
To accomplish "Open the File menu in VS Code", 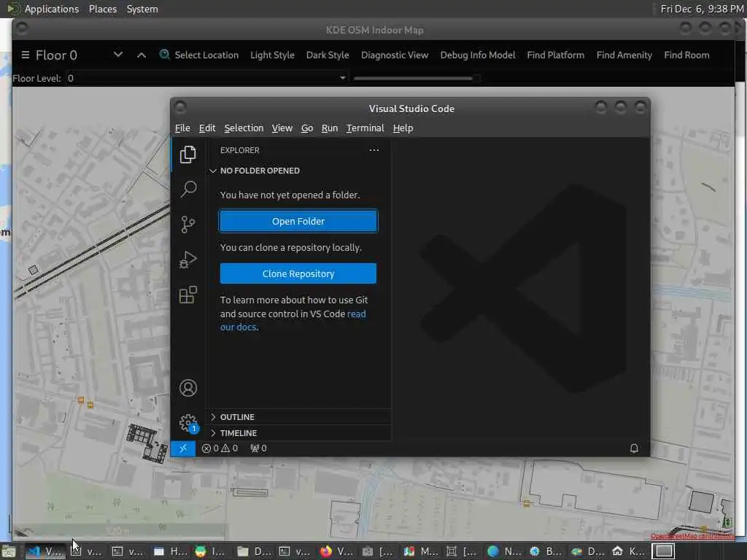I will point(182,128).
